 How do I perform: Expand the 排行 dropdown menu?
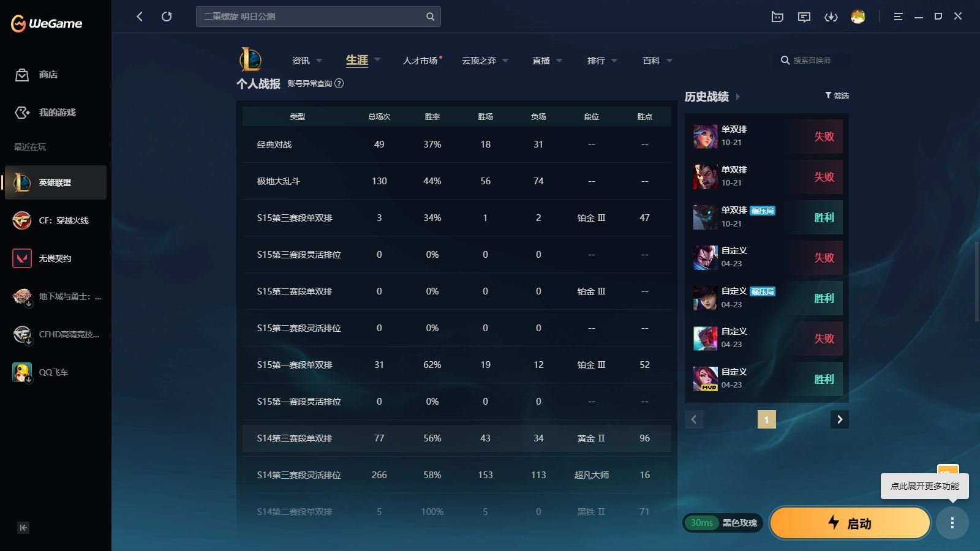click(x=602, y=61)
